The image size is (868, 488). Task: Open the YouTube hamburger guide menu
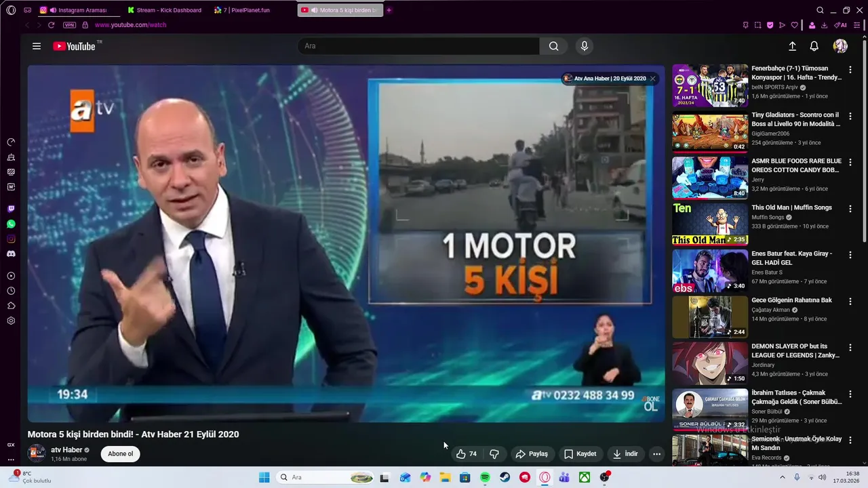click(37, 46)
